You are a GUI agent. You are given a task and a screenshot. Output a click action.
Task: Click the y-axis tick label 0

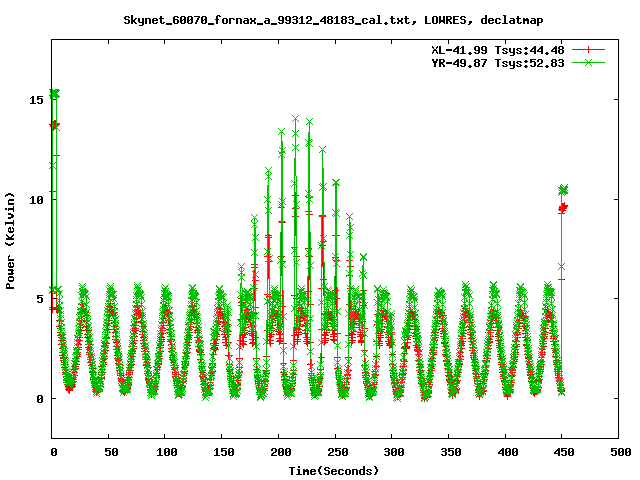pos(40,399)
